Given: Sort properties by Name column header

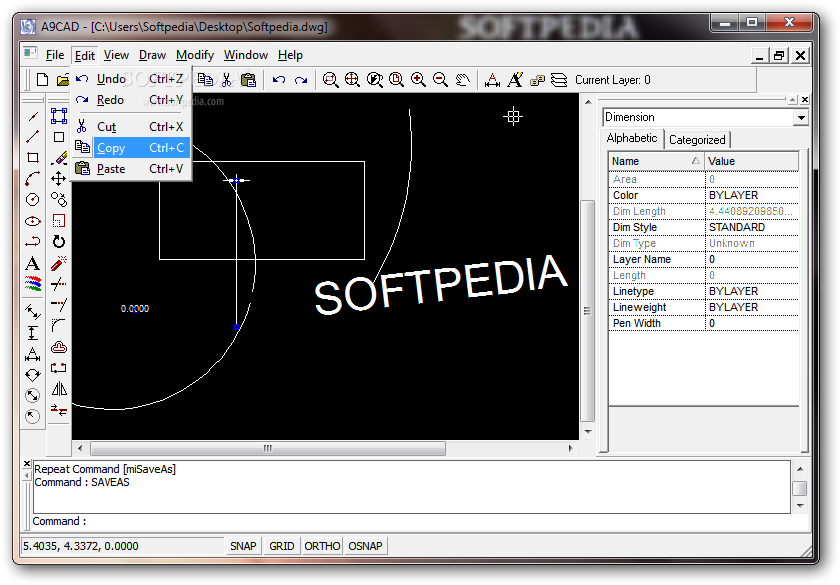Looking at the screenshot, I should [x=656, y=161].
